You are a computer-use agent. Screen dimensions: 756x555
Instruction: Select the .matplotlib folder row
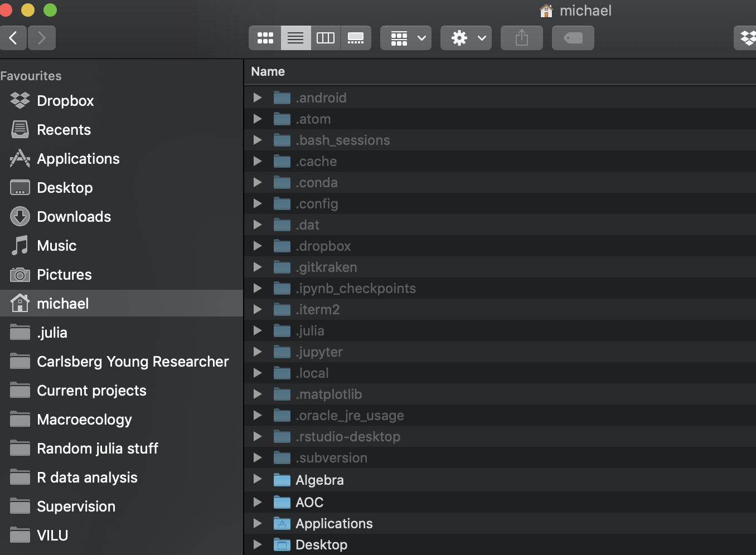tap(500, 394)
